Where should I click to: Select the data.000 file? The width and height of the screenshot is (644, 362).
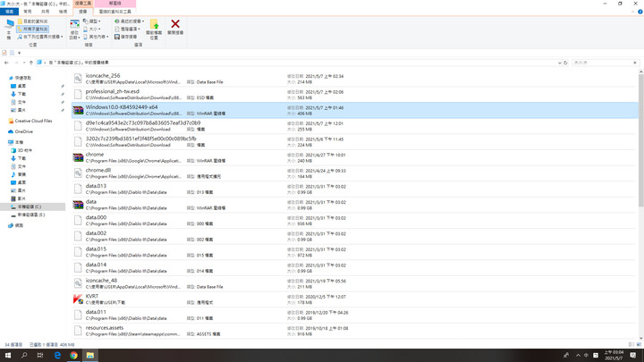click(x=355, y=221)
